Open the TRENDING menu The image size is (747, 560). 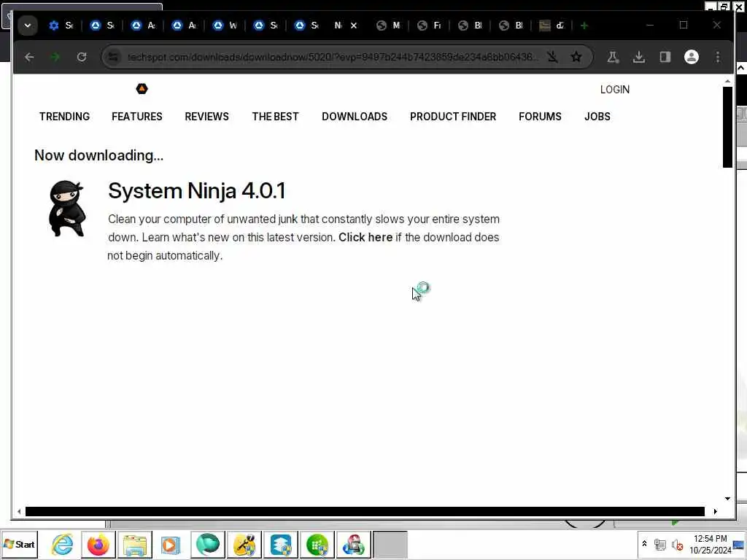(64, 117)
